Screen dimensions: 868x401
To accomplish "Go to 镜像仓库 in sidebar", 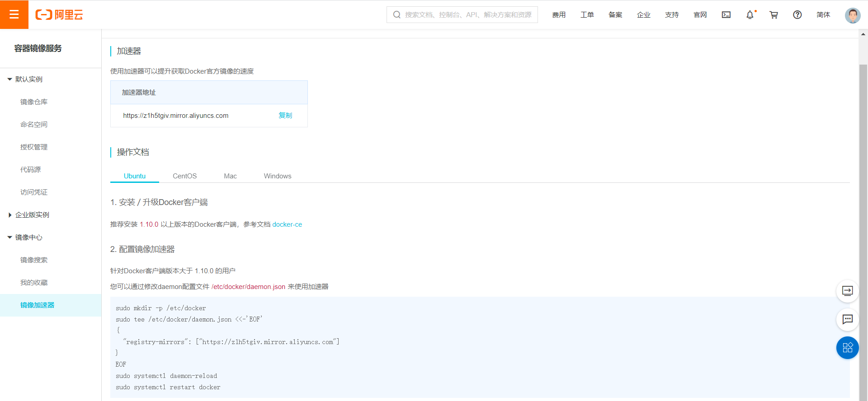I will click(x=34, y=102).
